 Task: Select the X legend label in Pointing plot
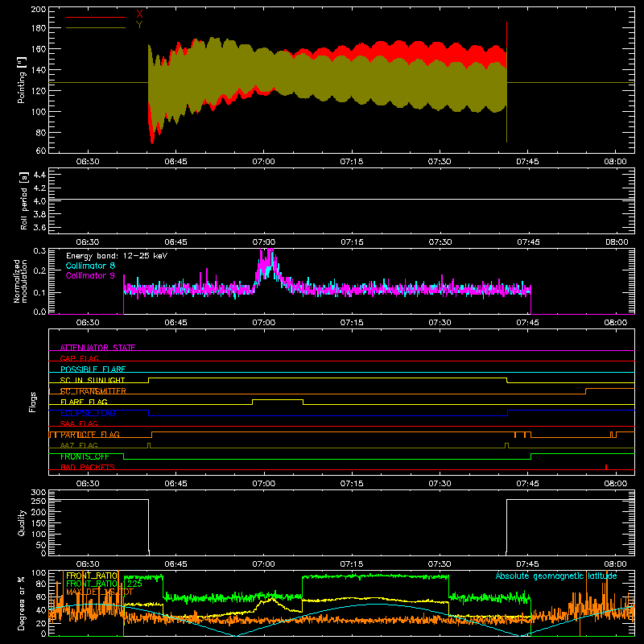coord(139,14)
